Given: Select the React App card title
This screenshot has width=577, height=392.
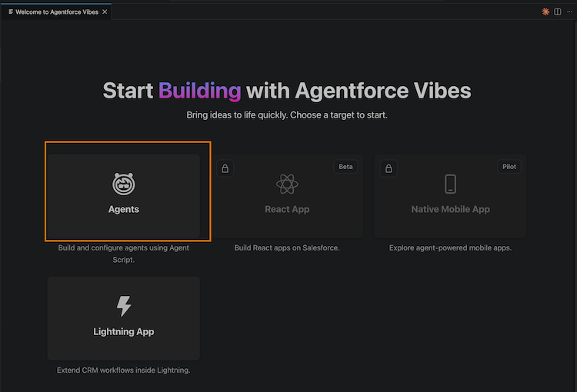Looking at the screenshot, I should pos(287,209).
